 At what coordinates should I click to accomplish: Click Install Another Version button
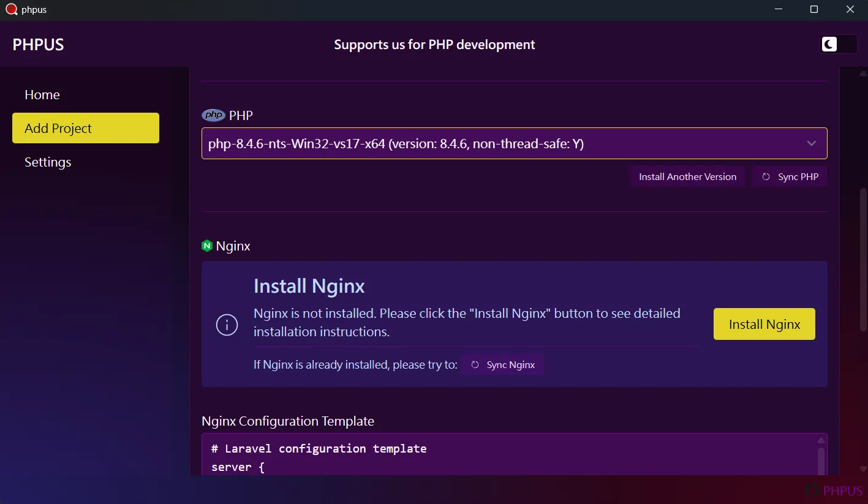point(687,176)
